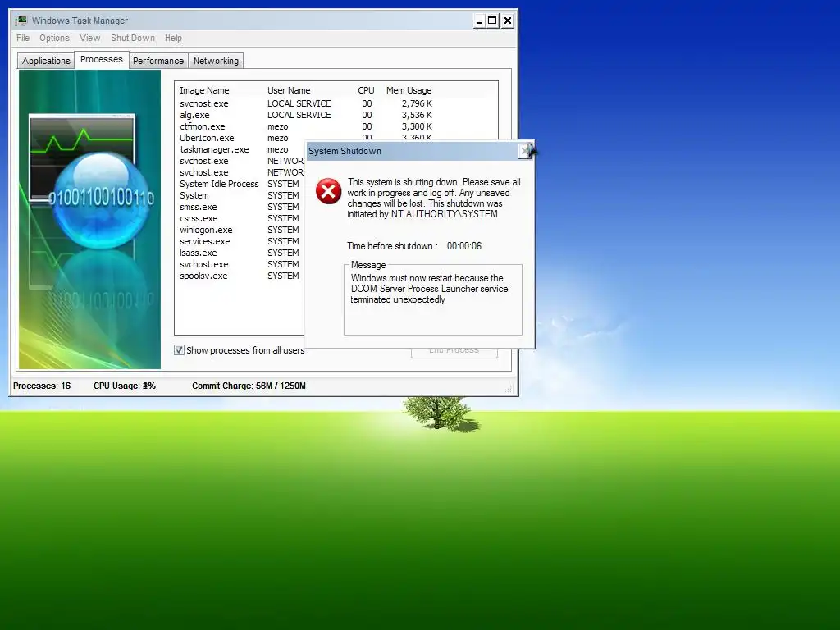Sort by Image Name column header
This screenshot has height=630, width=840.
coord(204,90)
